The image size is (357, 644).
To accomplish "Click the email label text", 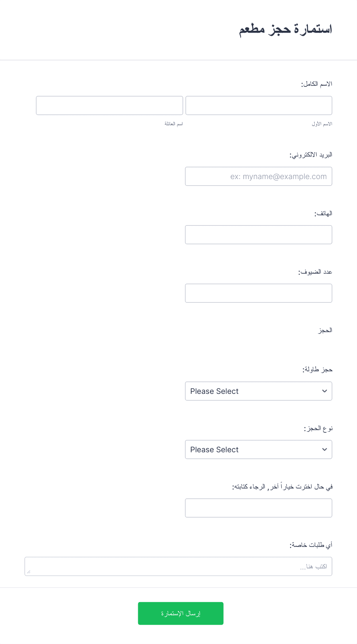I will tap(311, 155).
